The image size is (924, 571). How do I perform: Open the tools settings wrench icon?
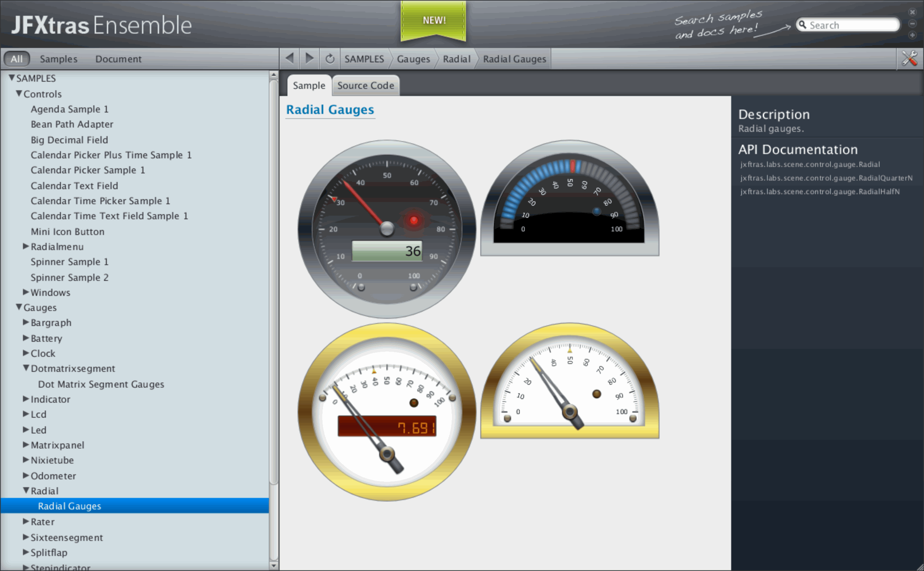910,58
